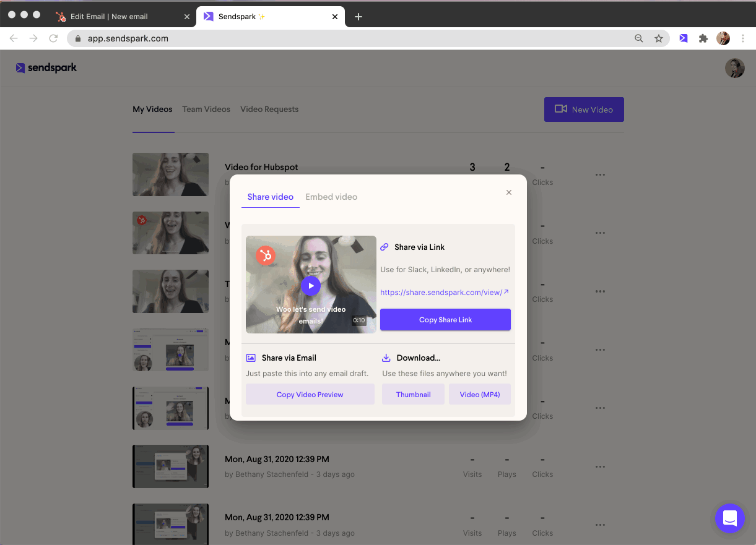
Task: Close the share video dialog
Action: (509, 192)
